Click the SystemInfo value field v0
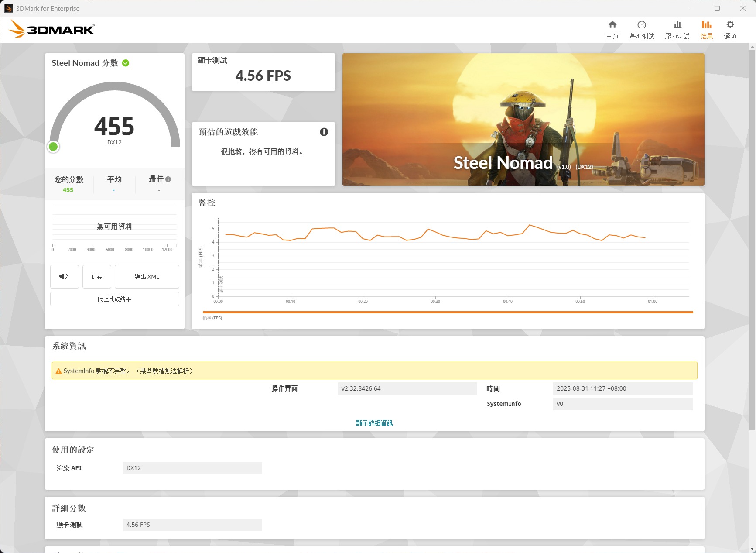 pyautogui.click(x=623, y=404)
